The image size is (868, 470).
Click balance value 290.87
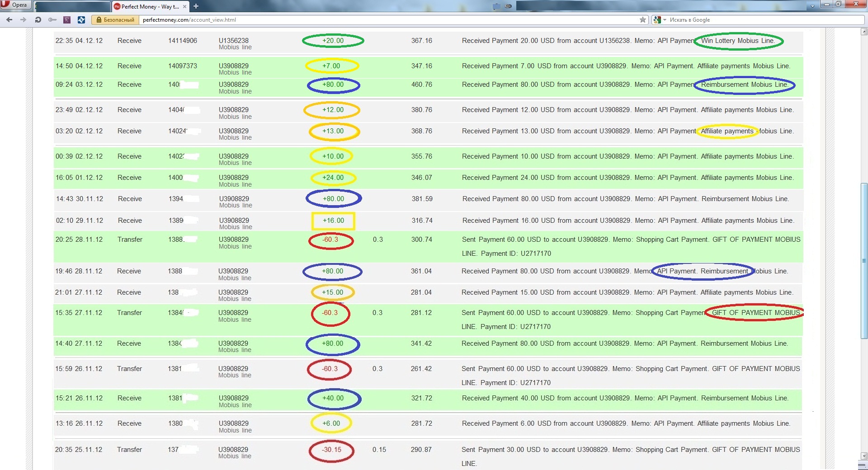[x=421, y=450]
